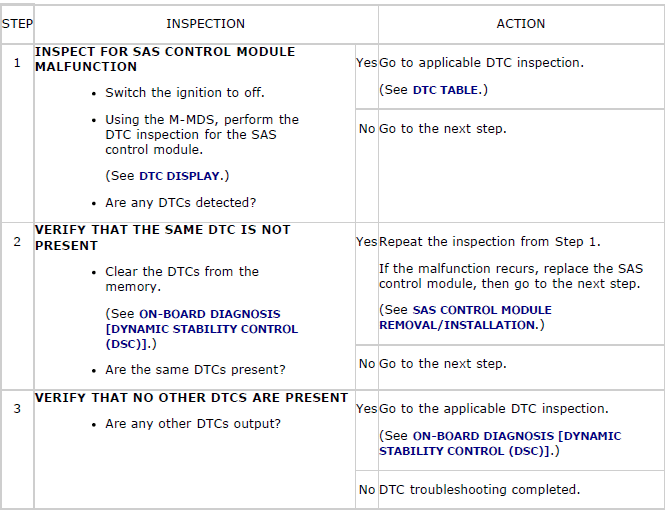Select the VERIFY THAT THE SAME DTC heading
The image size is (668, 514).
(x=162, y=237)
